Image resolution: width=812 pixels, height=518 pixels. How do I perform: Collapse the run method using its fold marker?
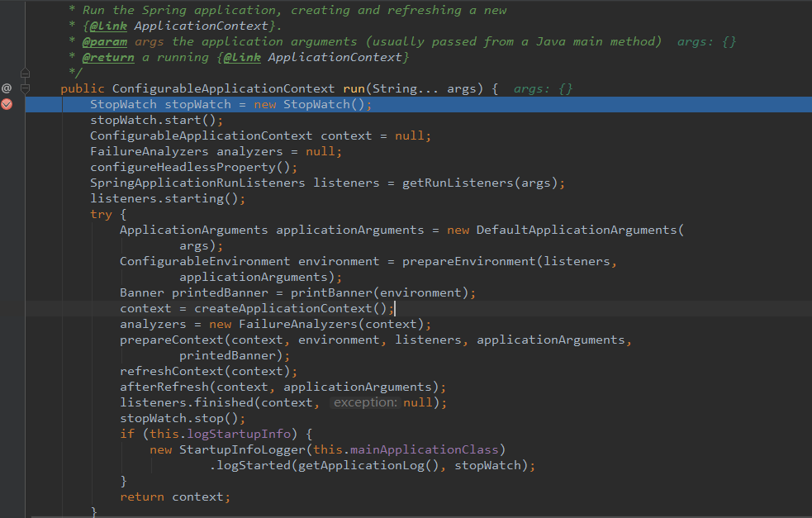[25, 88]
